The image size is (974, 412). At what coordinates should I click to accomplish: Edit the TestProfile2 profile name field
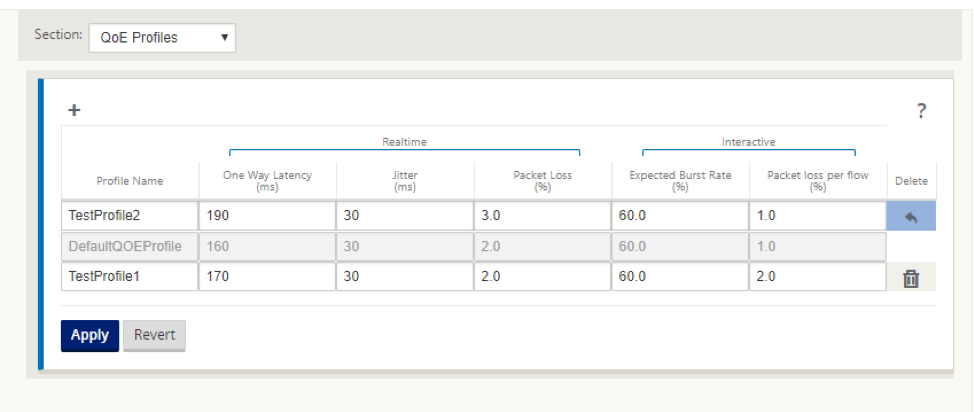point(130,216)
